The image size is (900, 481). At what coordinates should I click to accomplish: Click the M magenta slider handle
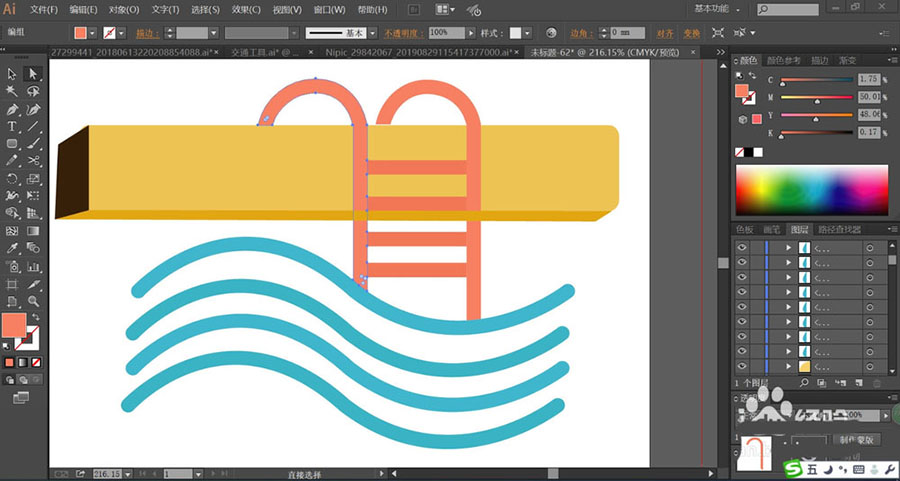(817, 102)
